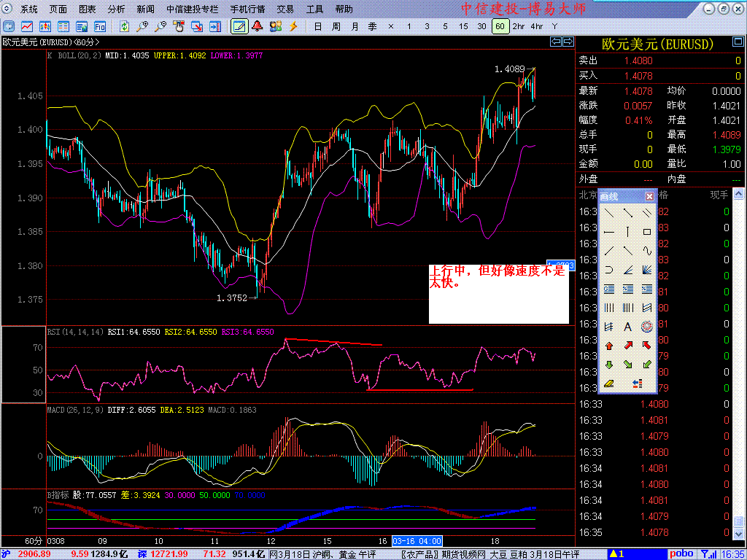The width and height of the screenshot is (747, 560).
Task: Open the 工具 menu
Action: click(x=314, y=9)
